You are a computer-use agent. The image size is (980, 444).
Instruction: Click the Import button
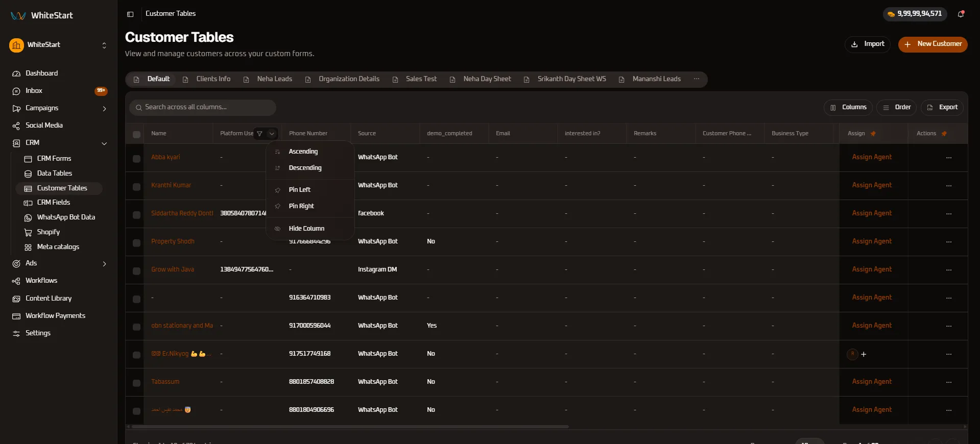867,44
